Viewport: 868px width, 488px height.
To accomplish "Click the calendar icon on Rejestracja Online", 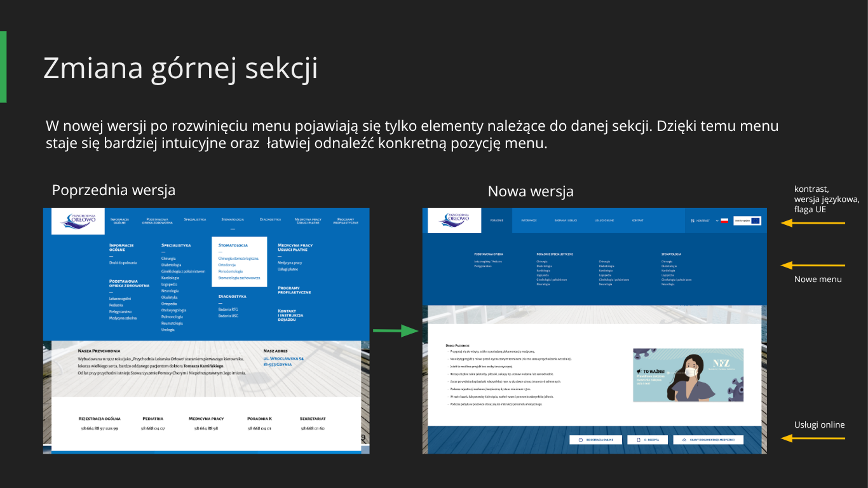I will point(580,440).
